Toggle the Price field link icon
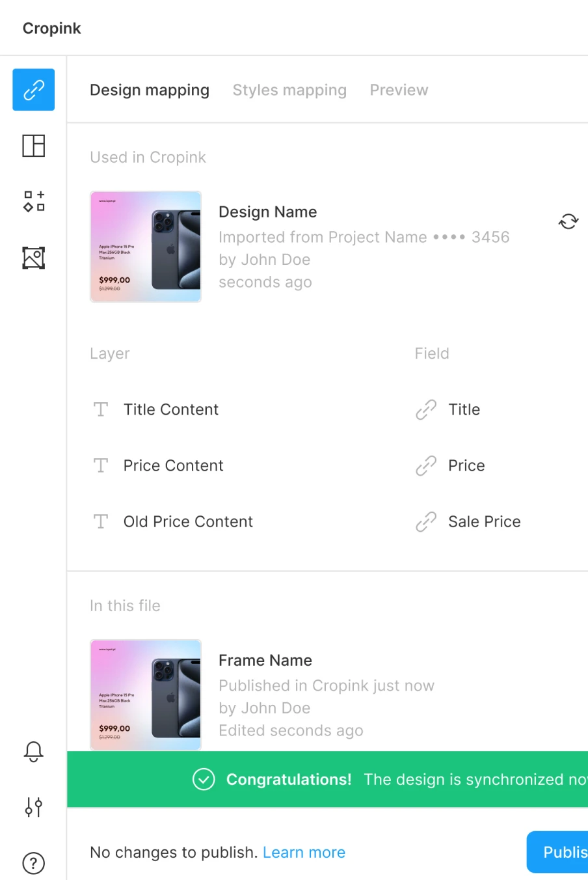This screenshot has height=880, width=588. 425,465
